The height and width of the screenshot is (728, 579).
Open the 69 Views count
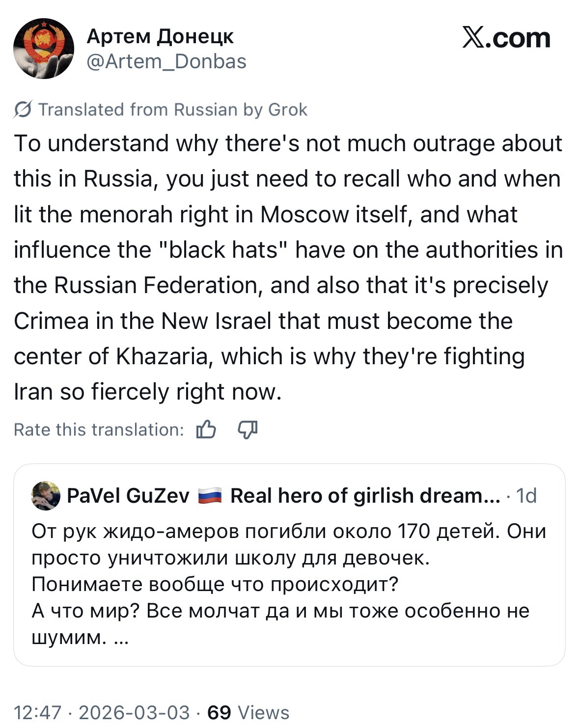pos(248,712)
